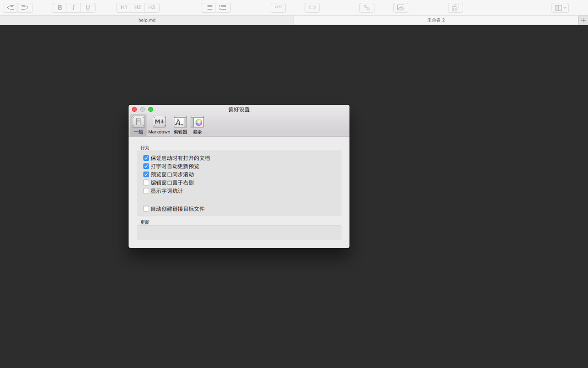Apply Heading 2 with H2 button
The image size is (588, 368).
138,7
